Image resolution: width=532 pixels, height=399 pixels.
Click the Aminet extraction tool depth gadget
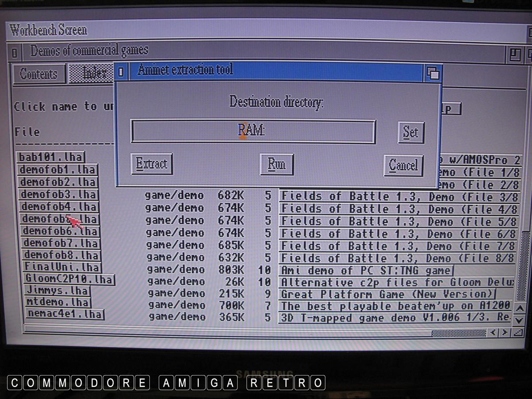click(x=432, y=73)
